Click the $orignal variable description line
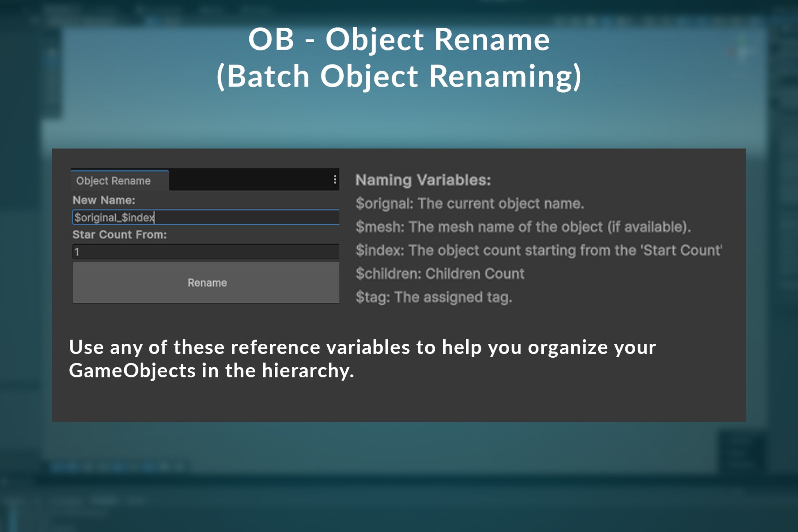Screen dimensions: 798x532 coord(470,203)
